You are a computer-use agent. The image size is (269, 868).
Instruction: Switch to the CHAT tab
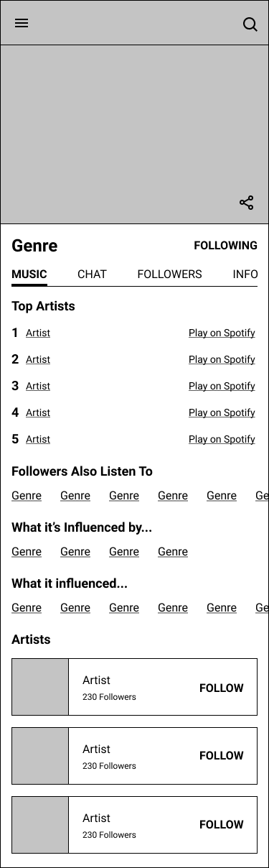[92, 274]
